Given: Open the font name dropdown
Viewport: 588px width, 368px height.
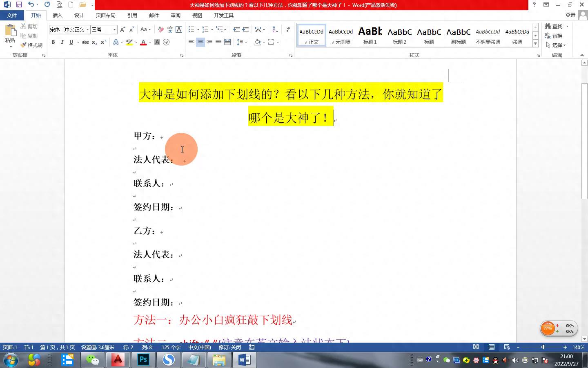Looking at the screenshot, I should pyautogui.click(x=87, y=29).
